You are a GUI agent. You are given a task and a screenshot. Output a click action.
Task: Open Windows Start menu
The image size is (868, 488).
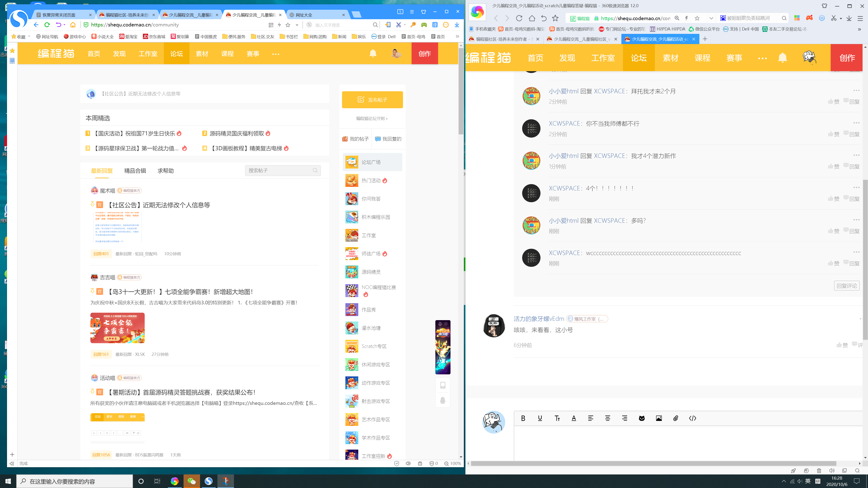tap(8, 481)
